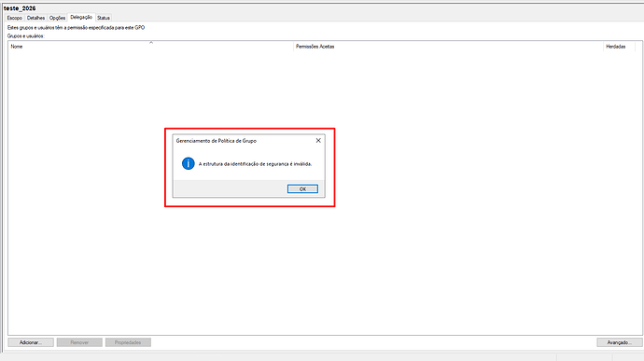This screenshot has width=644, height=361.
Task: Click the sort arrow above Nome column
Action: [x=151, y=42]
